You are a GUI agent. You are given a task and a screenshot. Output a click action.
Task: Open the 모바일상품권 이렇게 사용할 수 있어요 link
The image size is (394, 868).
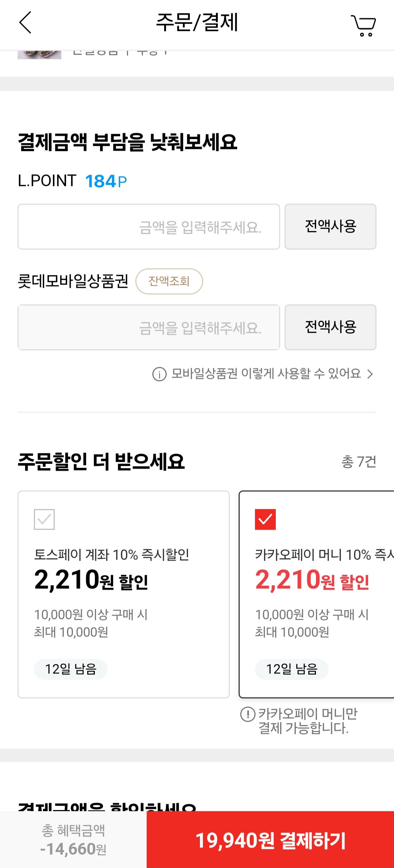[x=266, y=374]
